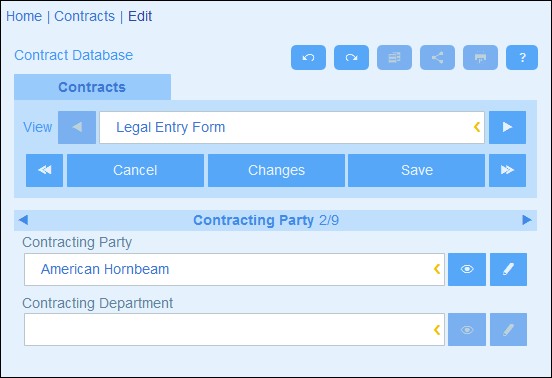Click eye icon for Contracting Department
552x378 pixels.
[467, 330]
